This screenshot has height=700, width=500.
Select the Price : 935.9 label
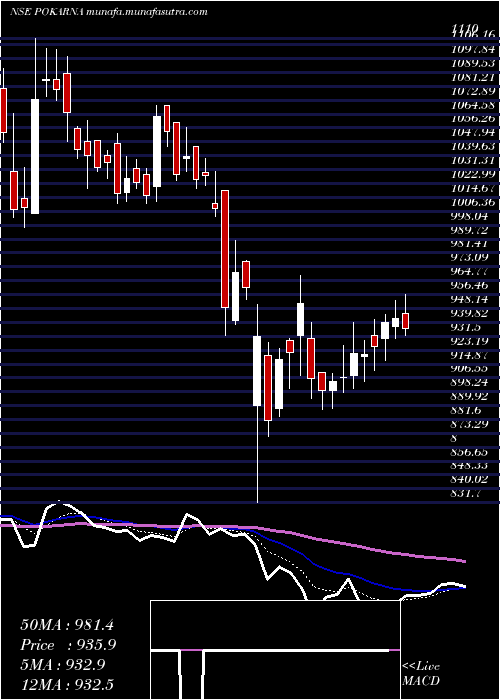69,645
